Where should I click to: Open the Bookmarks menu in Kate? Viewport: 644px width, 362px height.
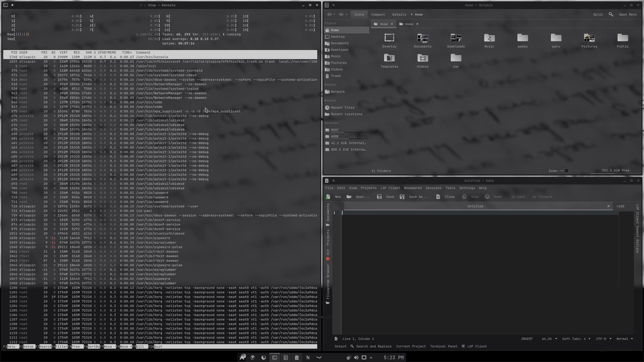coord(413,188)
